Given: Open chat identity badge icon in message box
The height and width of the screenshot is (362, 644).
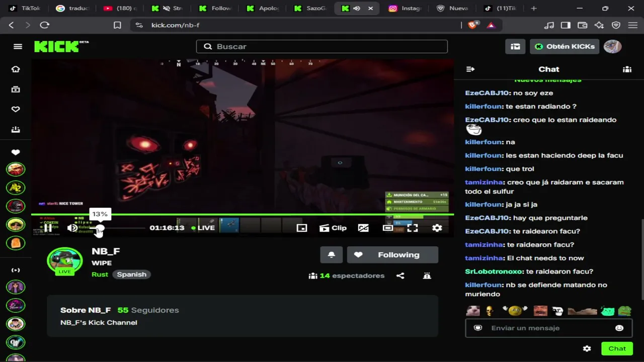Looking at the screenshot, I should coord(478,328).
